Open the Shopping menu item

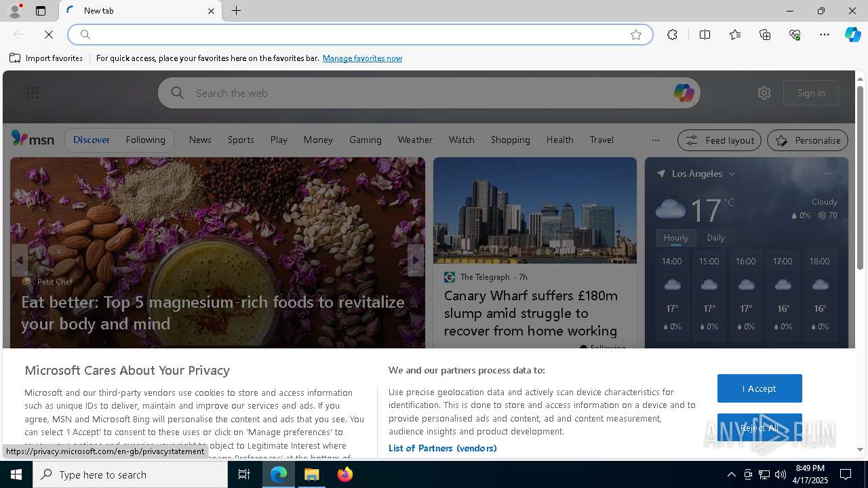coord(511,140)
